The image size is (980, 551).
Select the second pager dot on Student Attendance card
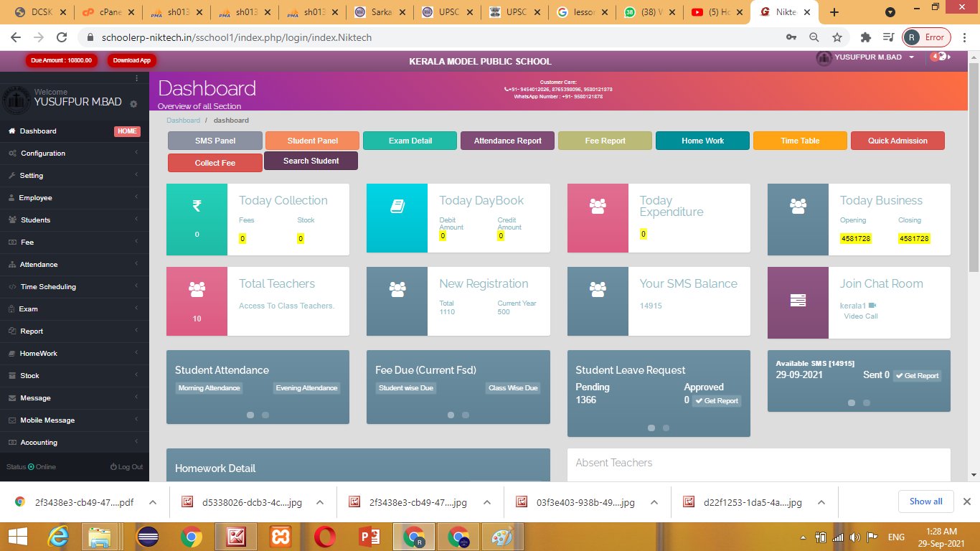click(265, 415)
